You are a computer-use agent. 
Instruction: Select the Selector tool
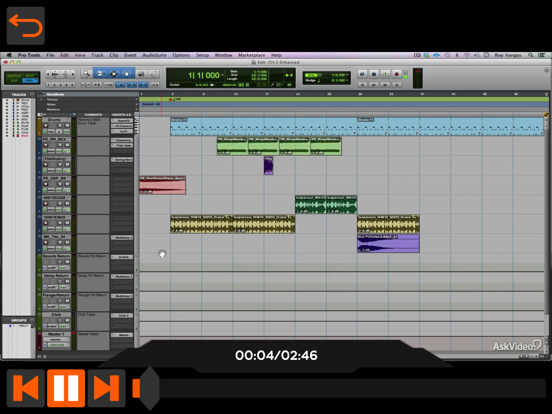[114, 74]
